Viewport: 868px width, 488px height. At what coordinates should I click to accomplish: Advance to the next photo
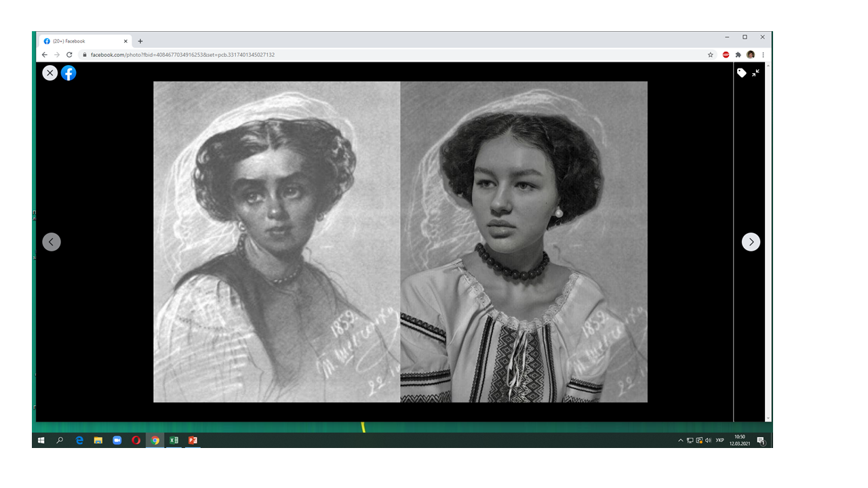[x=751, y=242]
